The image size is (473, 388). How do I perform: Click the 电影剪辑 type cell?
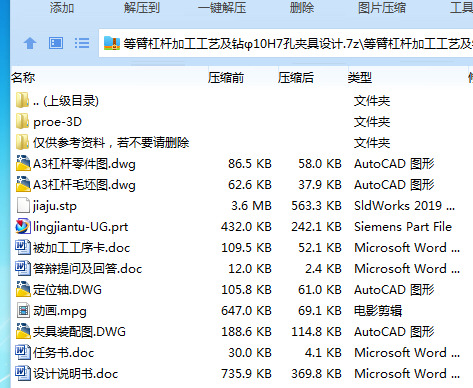378,311
